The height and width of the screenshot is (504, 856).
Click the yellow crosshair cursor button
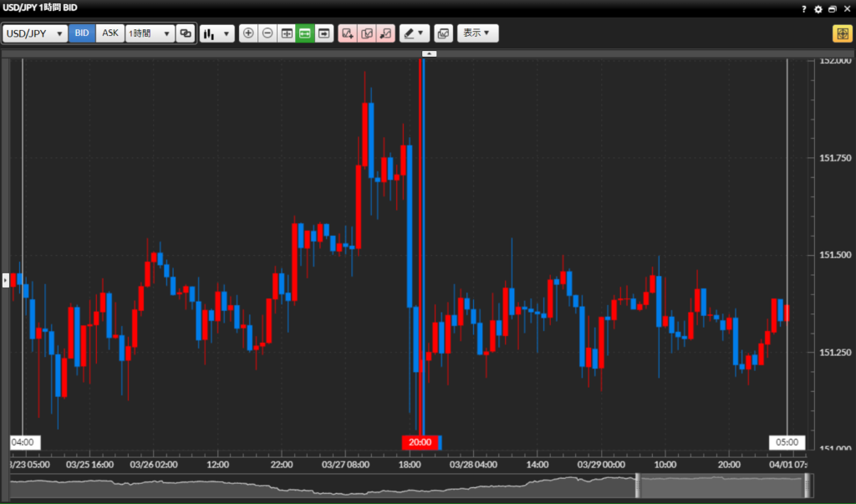pyautogui.click(x=841, y=33)
